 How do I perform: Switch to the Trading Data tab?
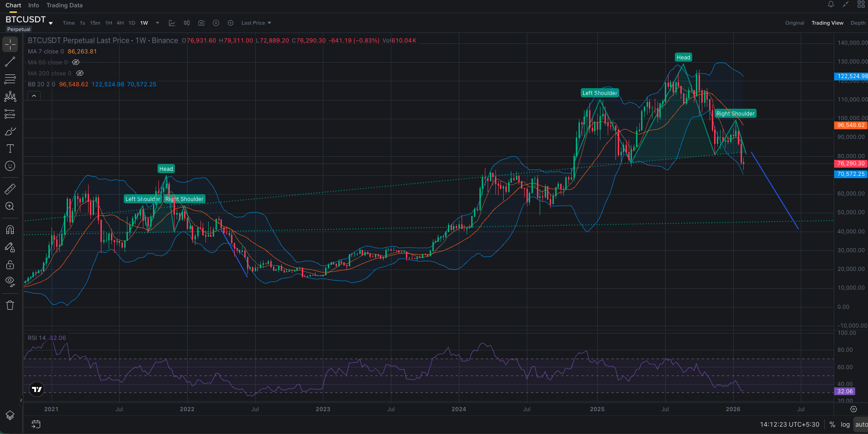(64, 5)
